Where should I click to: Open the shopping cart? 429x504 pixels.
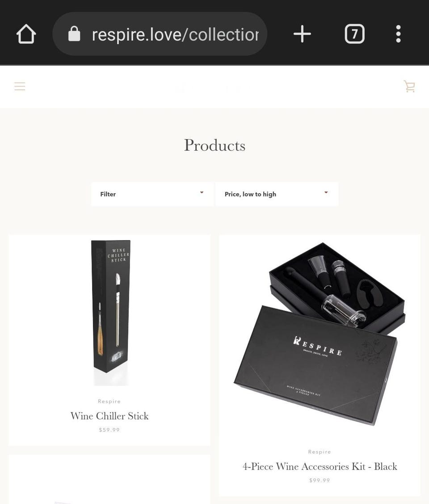pos(409,86)
